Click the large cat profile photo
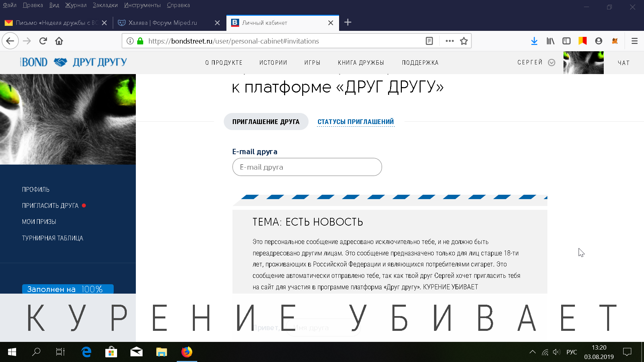Image resolution: width=644 pixels, height=362 pixels. (68, 119)
